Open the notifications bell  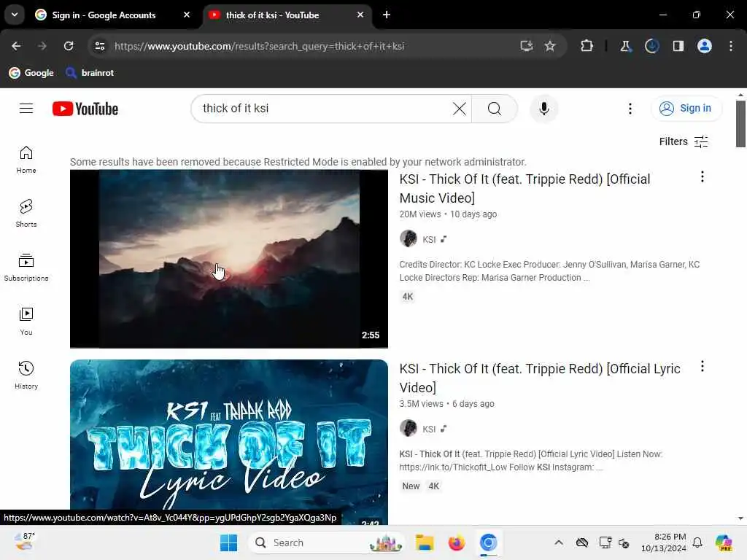pos(697,542)
